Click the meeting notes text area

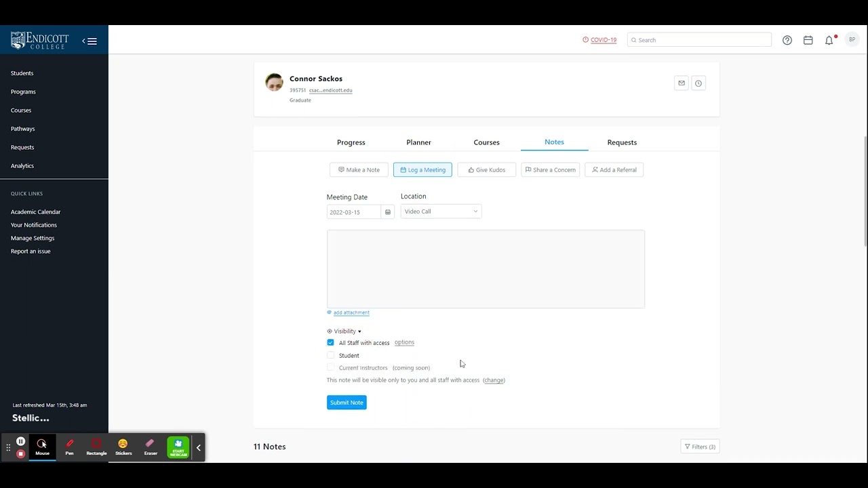(x=486, y=269)
